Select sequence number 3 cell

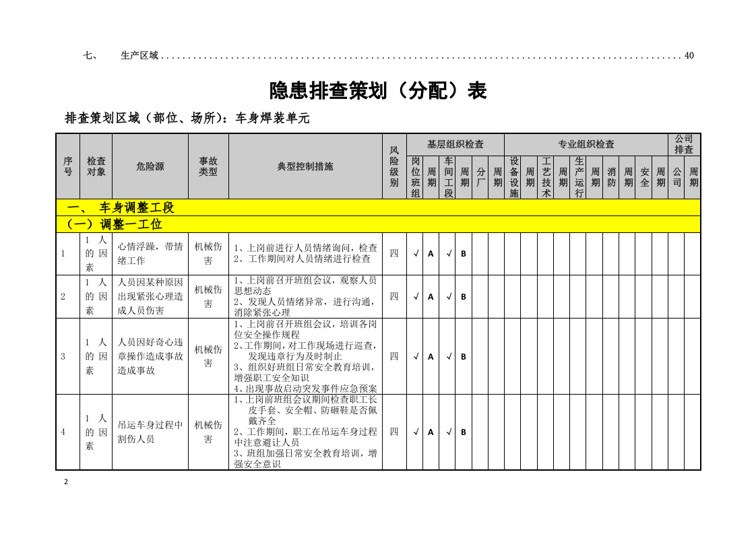[x=68, y=356]
